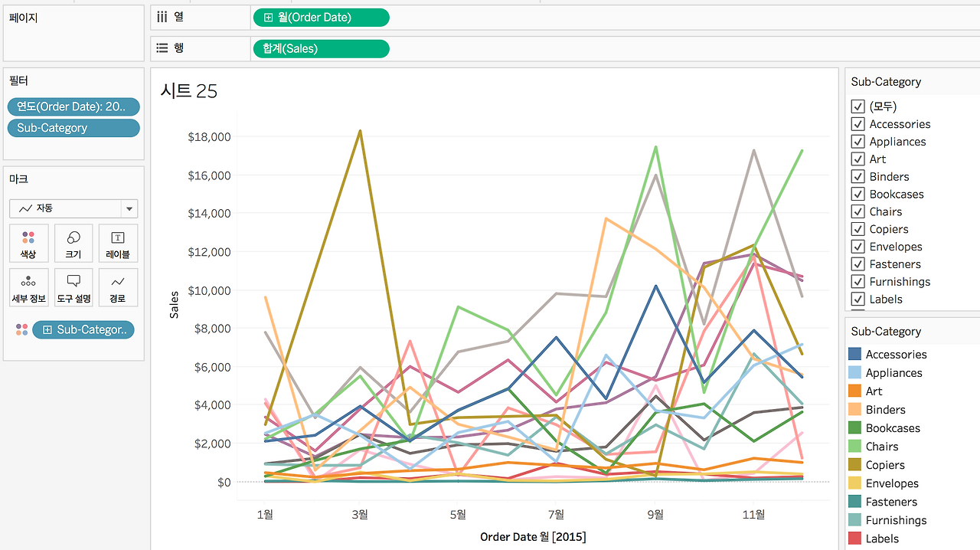Click the 페이지 (Pages) shelf header
The height and width of the screenshot is (550, 980).
[x=23, y=17]
